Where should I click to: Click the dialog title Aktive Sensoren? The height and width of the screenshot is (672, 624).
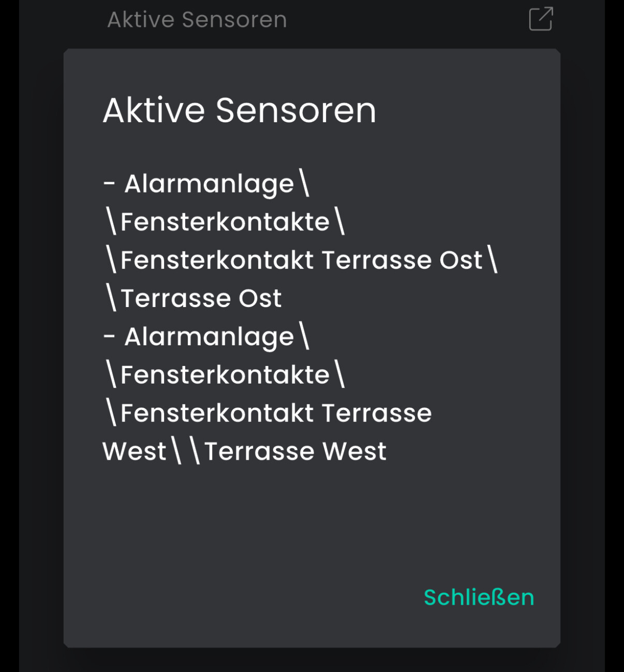(239, 110)
